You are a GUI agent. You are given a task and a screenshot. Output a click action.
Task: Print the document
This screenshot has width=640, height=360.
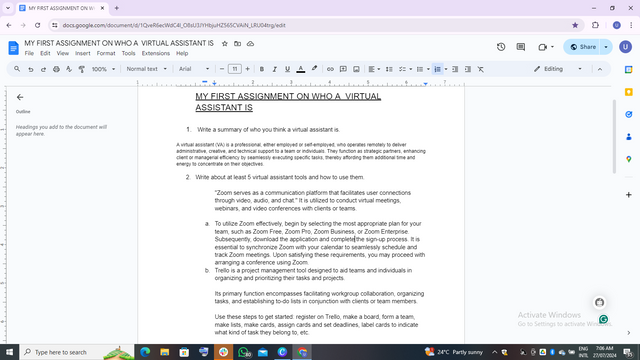tap(56, 69)
